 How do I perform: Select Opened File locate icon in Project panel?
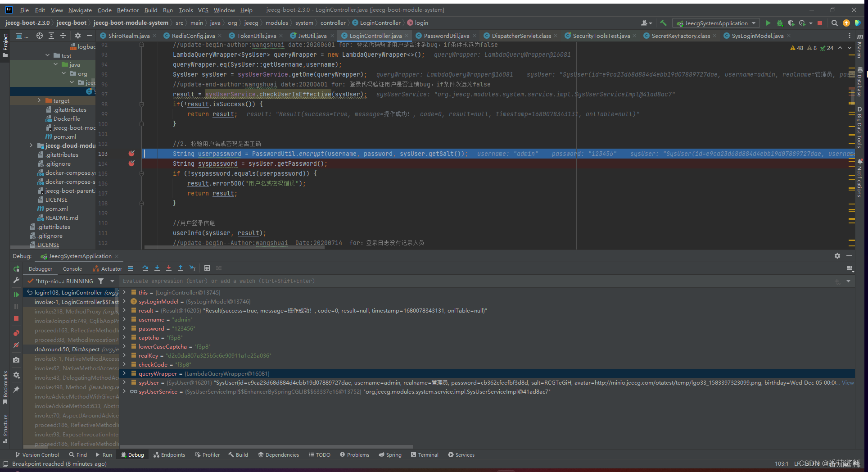(40, 36)
